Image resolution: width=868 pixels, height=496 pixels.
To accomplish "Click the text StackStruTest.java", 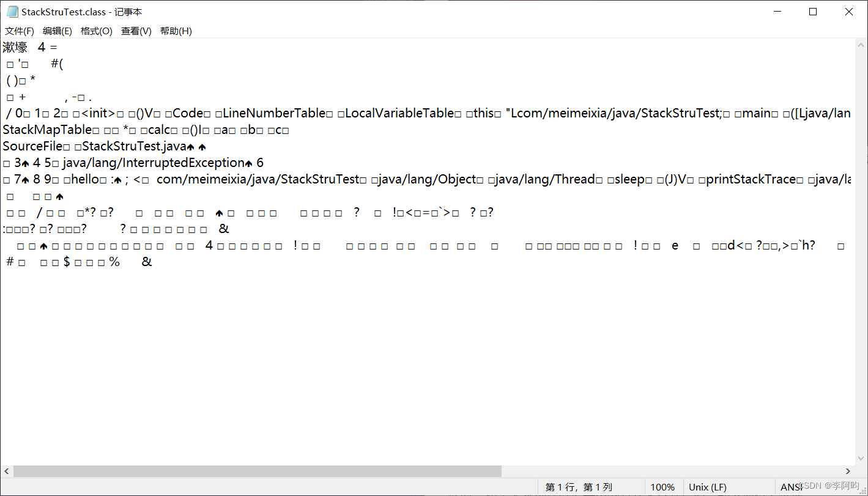I will 134,147.
